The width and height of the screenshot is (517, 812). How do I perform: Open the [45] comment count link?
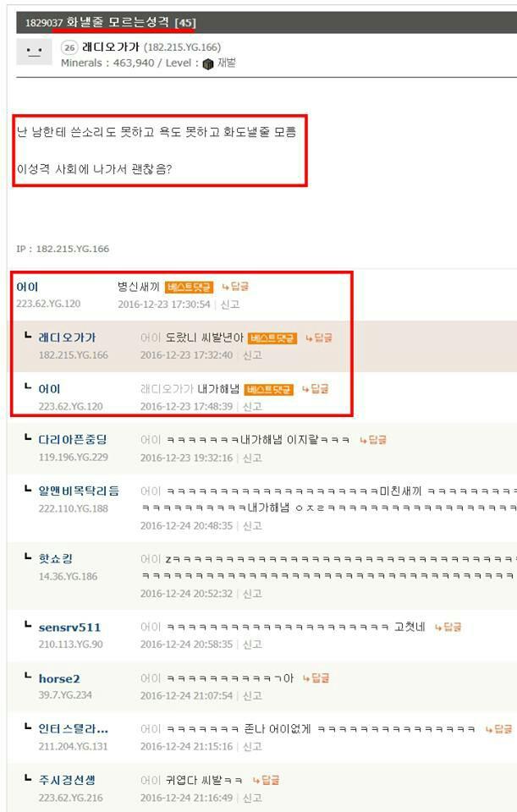click(x=185, y=23)
